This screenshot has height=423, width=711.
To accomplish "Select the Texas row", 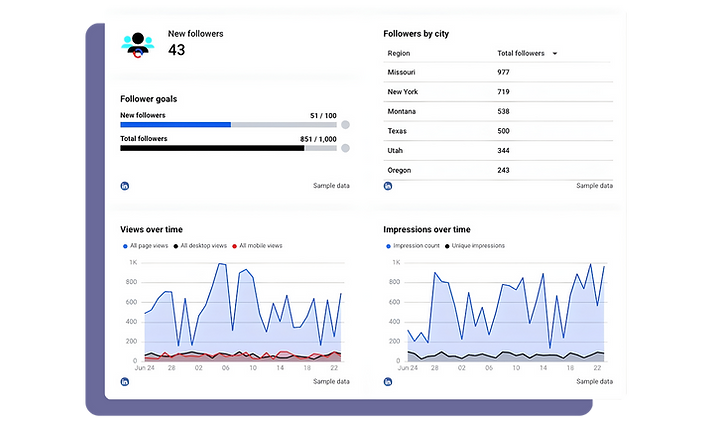I will (x=498, y=131).
